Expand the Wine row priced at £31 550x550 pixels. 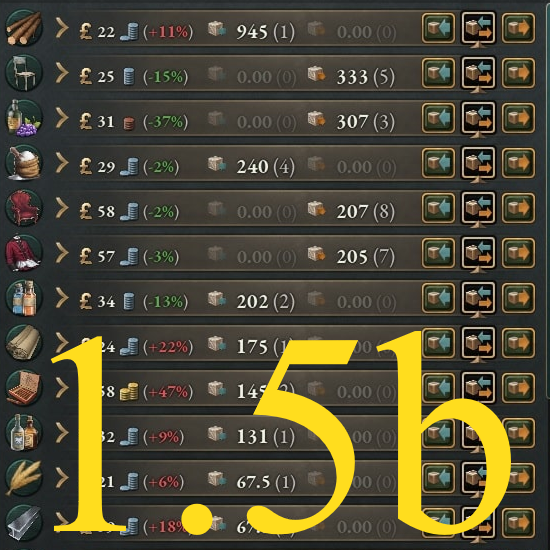click(62, 118)
